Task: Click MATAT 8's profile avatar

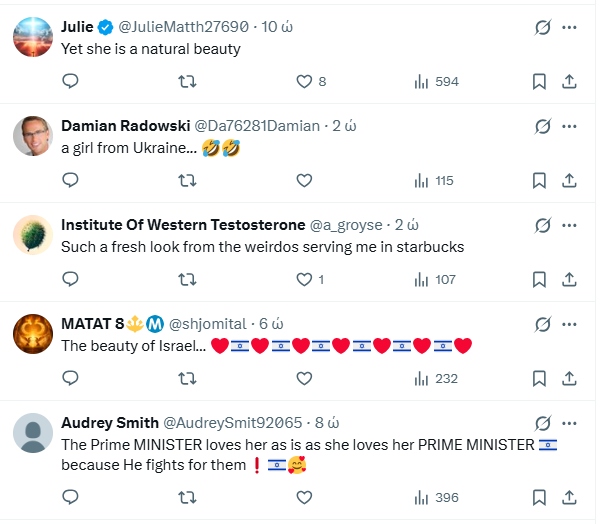Action: (33, 334)
